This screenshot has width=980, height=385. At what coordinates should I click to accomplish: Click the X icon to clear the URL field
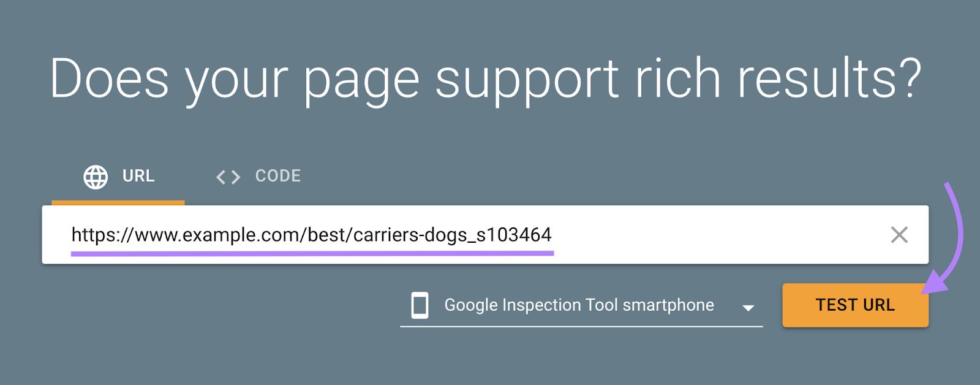899,235
